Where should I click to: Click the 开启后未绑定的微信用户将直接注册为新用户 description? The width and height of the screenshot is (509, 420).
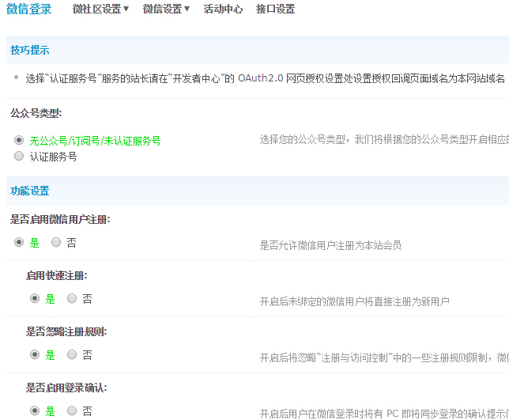354,301
